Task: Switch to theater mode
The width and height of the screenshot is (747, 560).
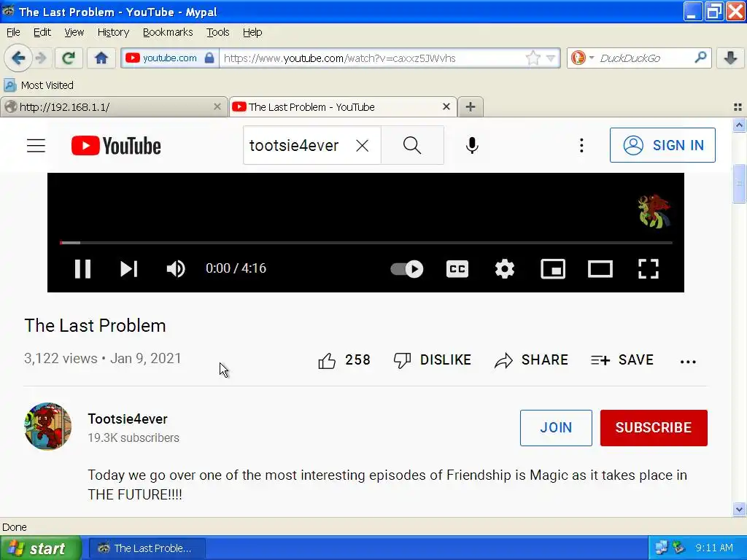Action: coord(600,269)
